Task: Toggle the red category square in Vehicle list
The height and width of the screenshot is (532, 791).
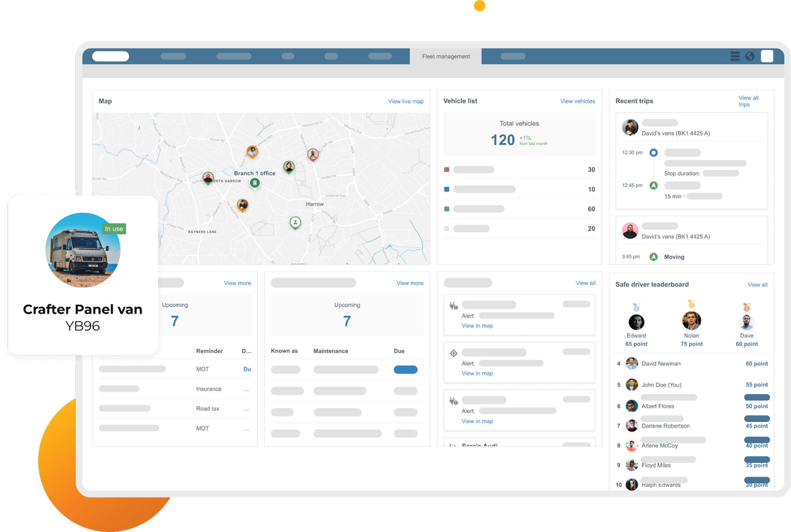Action: tap(446, 169)
